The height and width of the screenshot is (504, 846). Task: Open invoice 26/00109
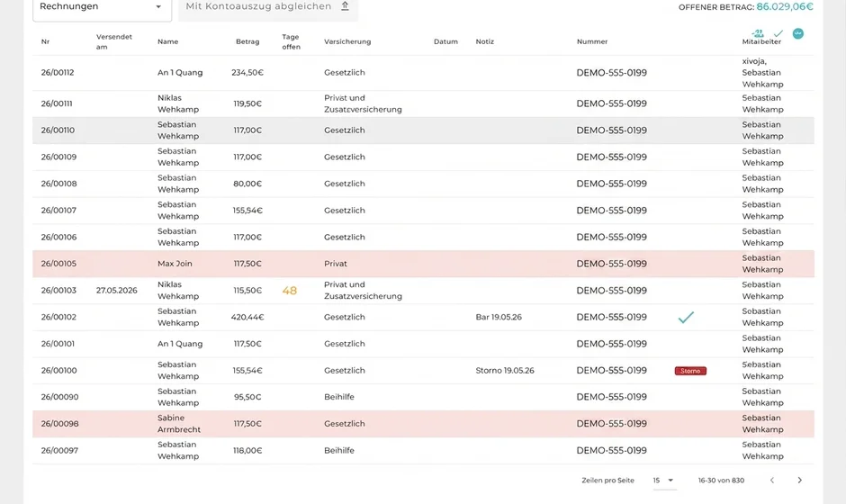(423, 157)
